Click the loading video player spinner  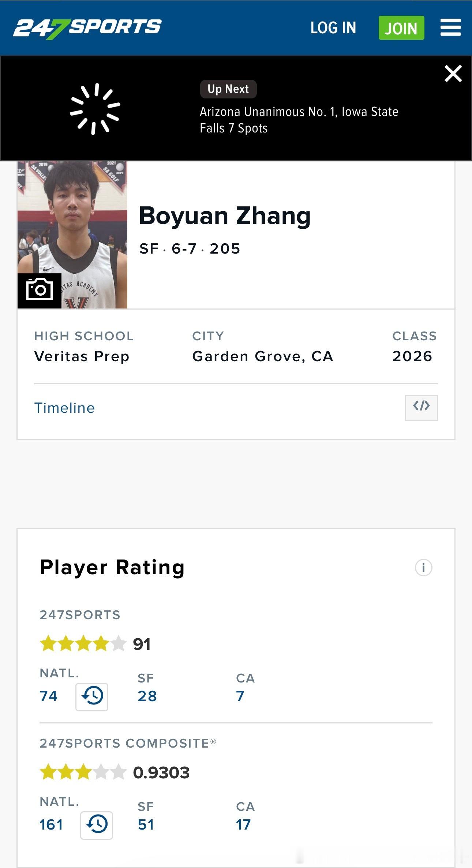tap(95, 109)
